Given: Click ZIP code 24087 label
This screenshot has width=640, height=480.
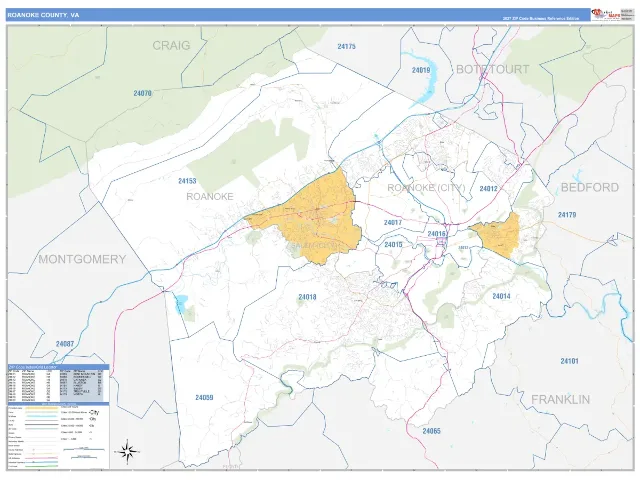Looking at the screenshot, I should (x=65, y=344).
